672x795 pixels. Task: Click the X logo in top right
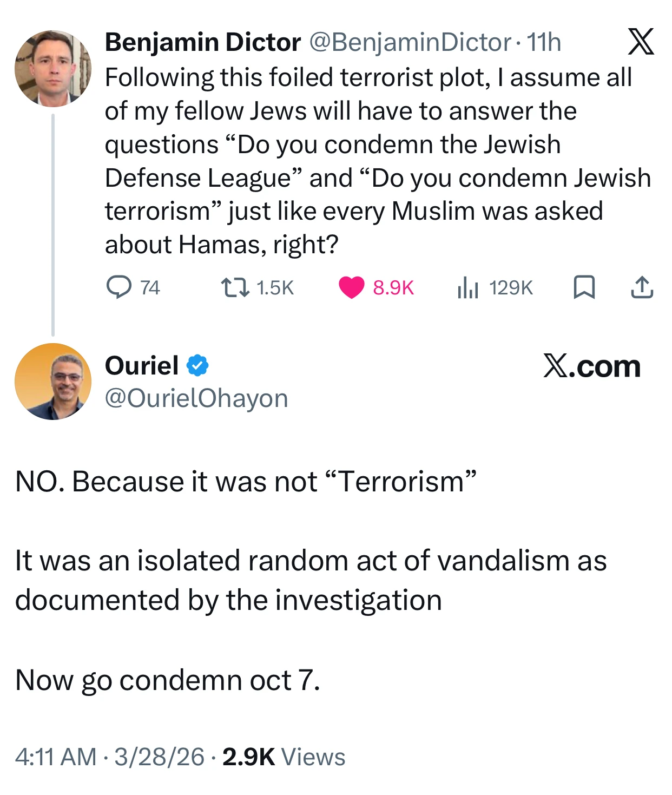point(641,42)
